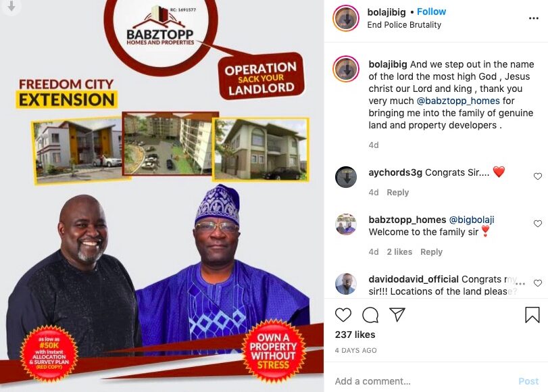Open aychords3g's avatar
The height and width of the screenshot is (392, 548).
pyautogui.click(x=346, y=177)
